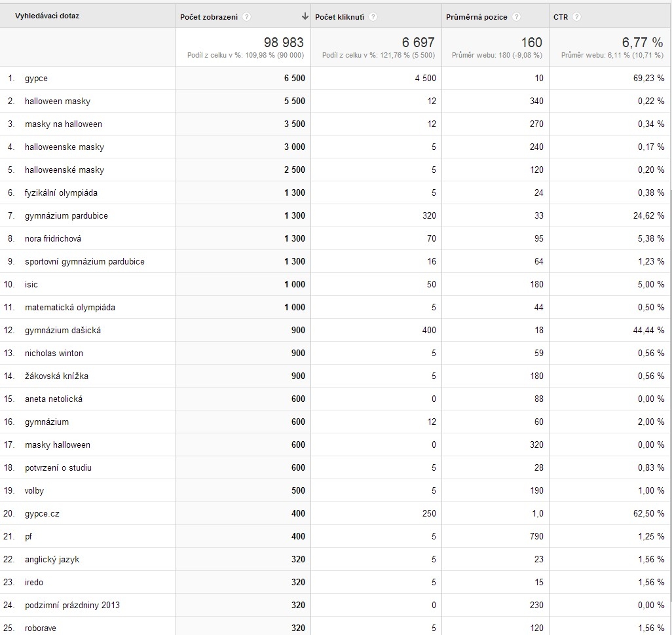The width and height of the screenshot is (672, 635).
Task: Click the gypce.cz query entry
Action: click(42, 514)
